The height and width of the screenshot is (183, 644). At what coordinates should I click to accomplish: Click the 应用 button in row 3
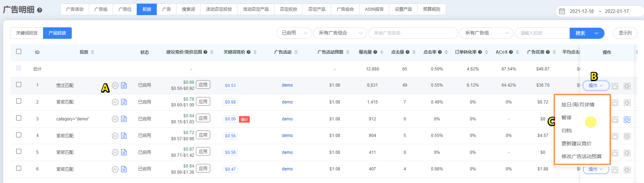203,118
